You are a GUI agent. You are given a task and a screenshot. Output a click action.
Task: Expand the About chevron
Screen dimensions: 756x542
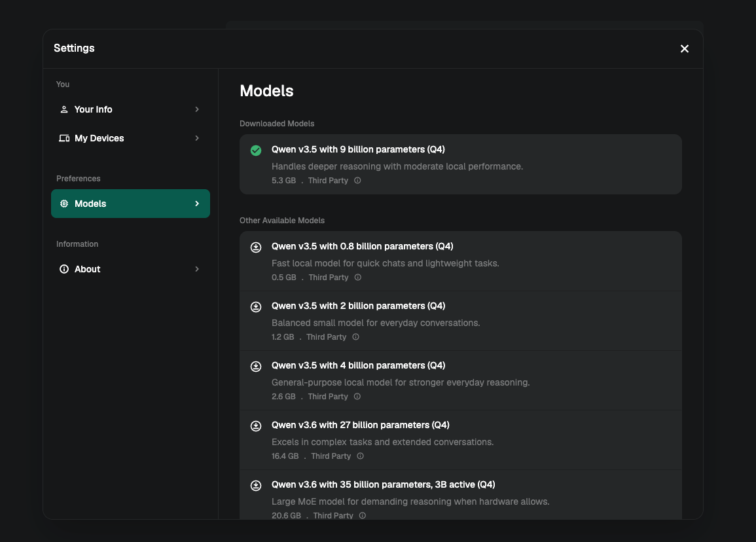[x=197, y=269]
